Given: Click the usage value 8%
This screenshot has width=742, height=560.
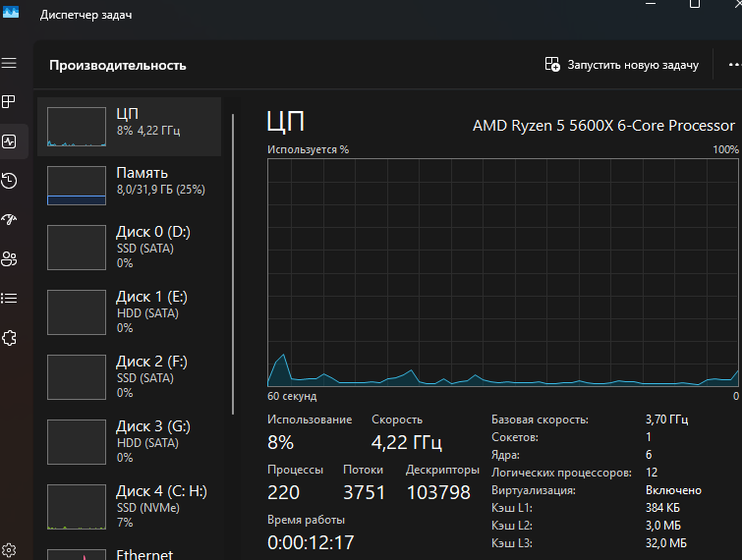Looking at the screenshot, I should coord(280,443).
